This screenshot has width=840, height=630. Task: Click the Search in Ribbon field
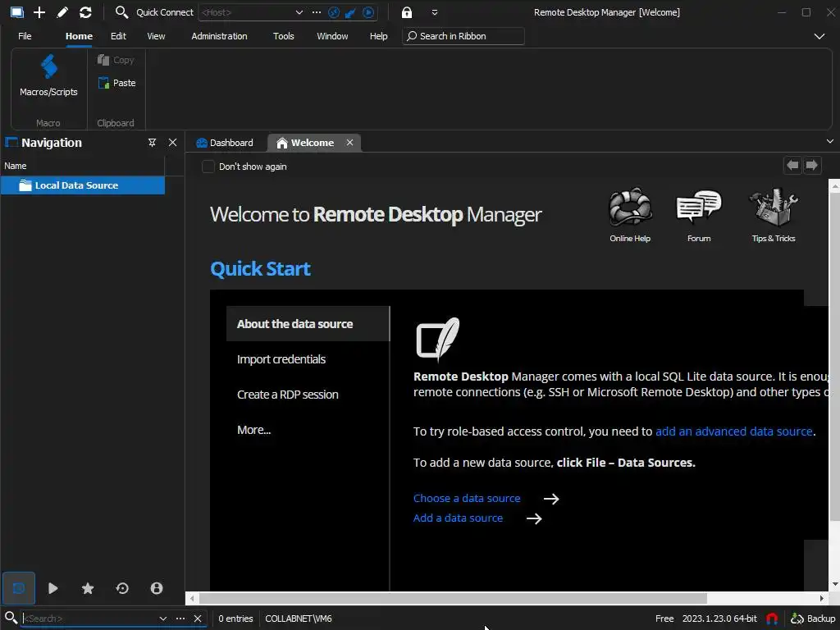pyautogui.click(x=463, y=36)
